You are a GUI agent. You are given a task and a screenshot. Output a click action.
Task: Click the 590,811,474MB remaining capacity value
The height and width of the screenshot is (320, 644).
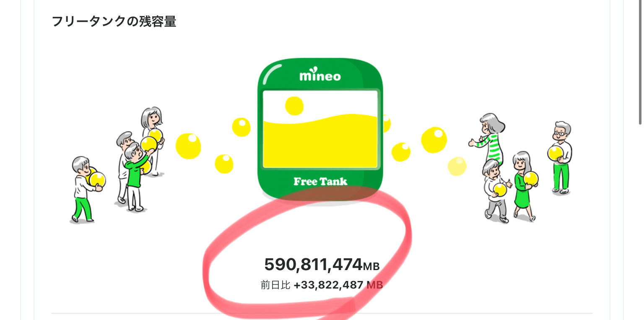point(322,265)
